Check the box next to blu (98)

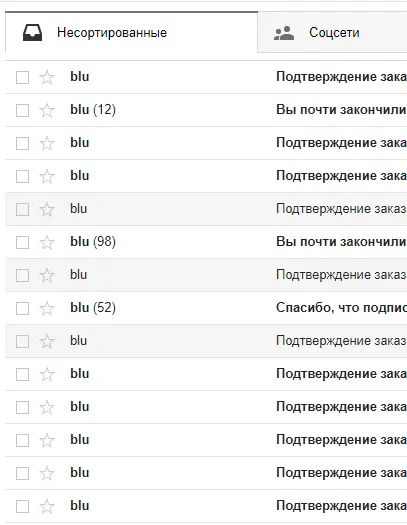(22, 242)
